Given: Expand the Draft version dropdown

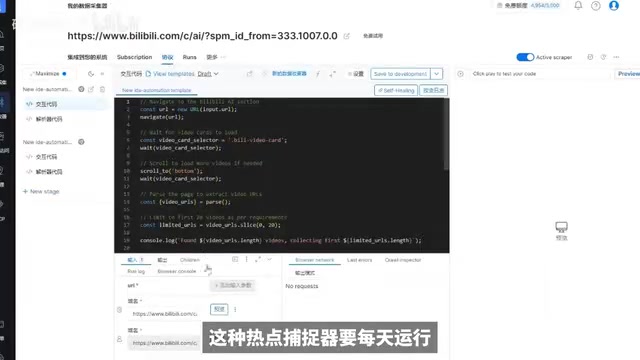Looking at the screenshot, I should pos(208,74).
